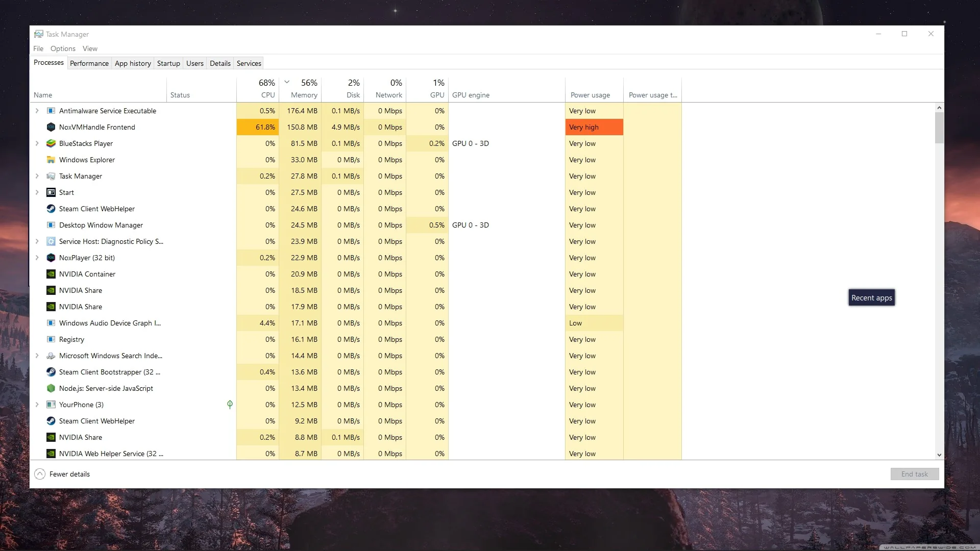Switch to the App history tab
Viewport: 980px width, 551px height.
click(133, 63)
